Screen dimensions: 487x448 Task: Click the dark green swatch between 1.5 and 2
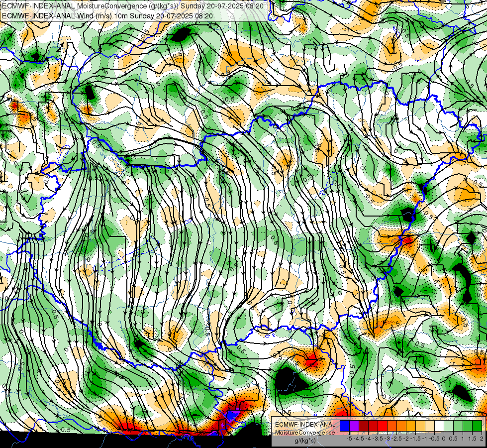coord(477,426)
